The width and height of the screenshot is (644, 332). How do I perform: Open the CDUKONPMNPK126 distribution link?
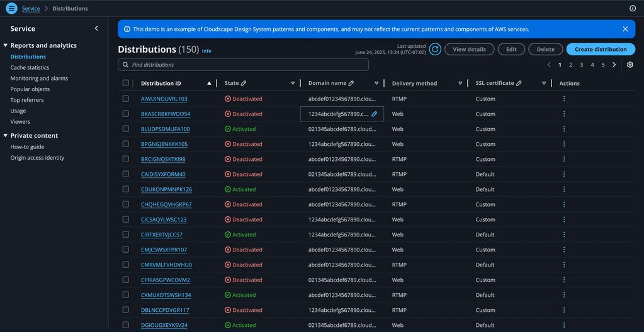[166, 189]
